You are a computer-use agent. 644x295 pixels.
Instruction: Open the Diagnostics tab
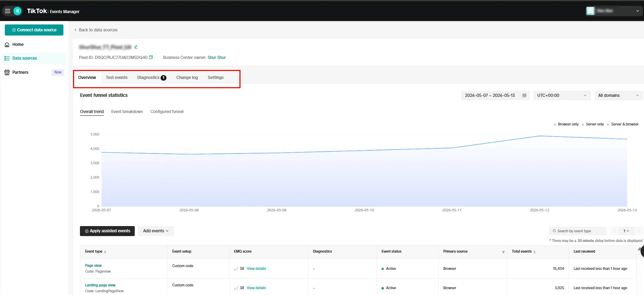click(x=152, y=78)
